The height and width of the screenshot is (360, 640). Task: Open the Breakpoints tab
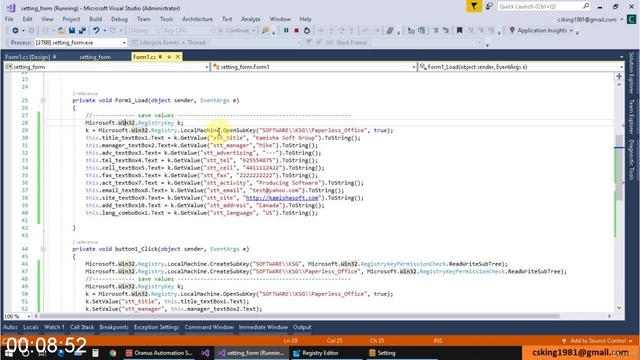(113, 327)
